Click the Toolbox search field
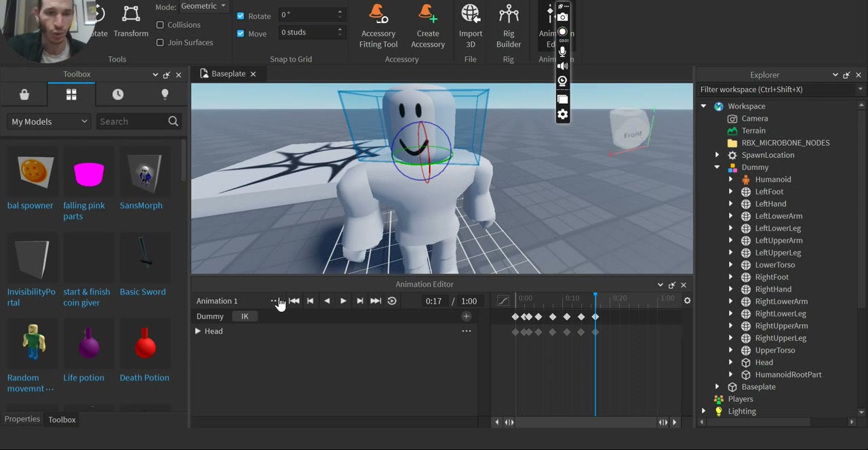The image size is (868, 450). (138, 121)
